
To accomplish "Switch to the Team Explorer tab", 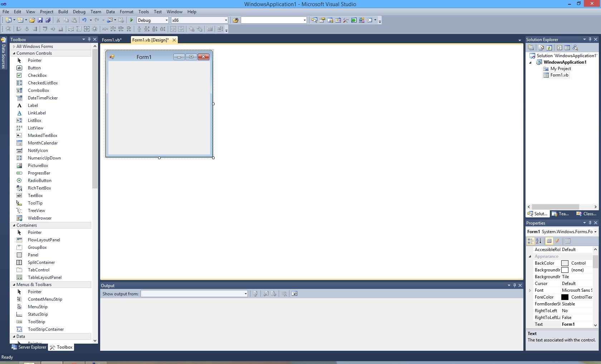I will coord(560,214).
